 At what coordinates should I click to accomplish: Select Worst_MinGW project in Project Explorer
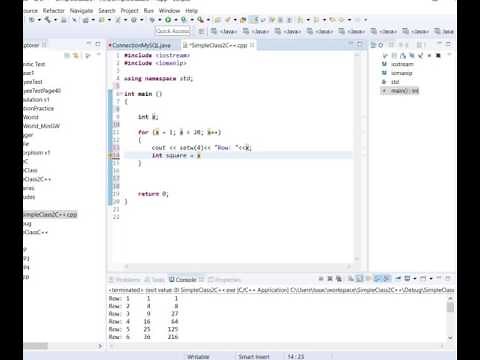click(41, 126)
